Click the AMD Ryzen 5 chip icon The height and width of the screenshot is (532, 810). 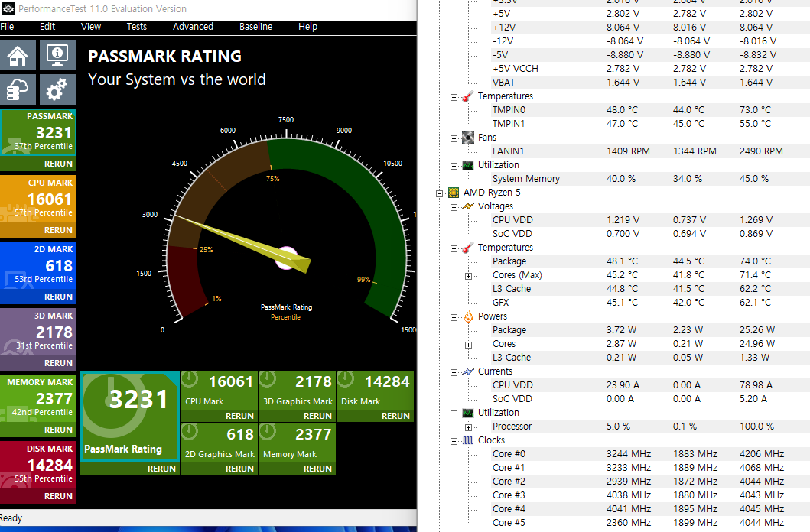click(x=454, y=193)
